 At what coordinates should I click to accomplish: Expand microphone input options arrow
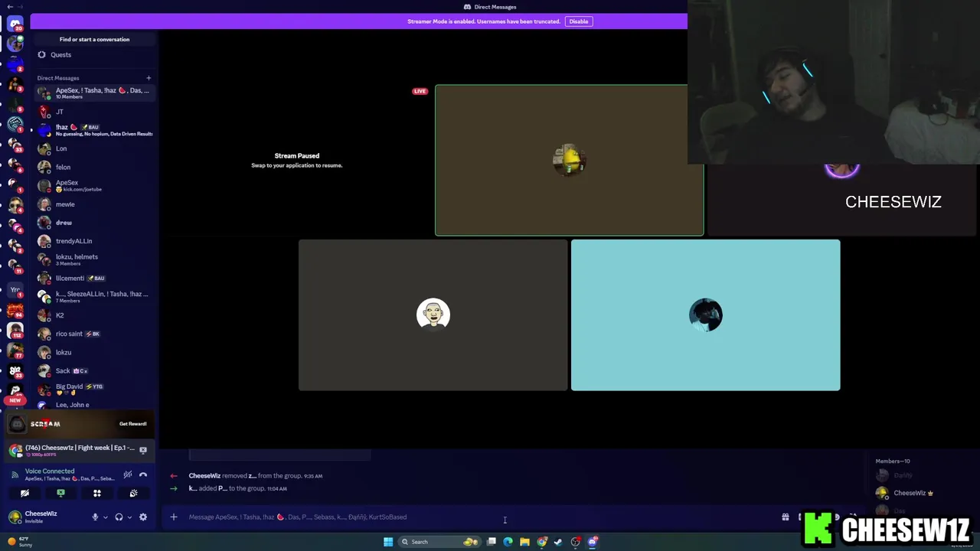pyautogui.click(x=105, y=517)
